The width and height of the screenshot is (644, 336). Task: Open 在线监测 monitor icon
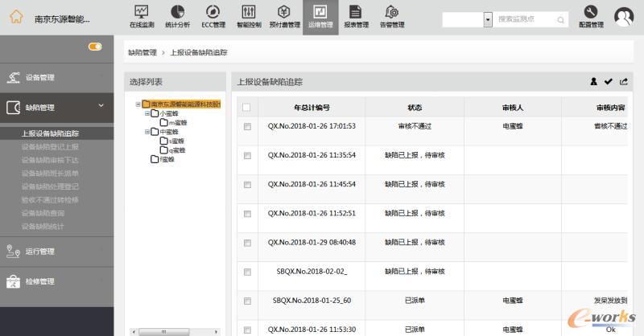pyautogui.click(x=142, y=11)
